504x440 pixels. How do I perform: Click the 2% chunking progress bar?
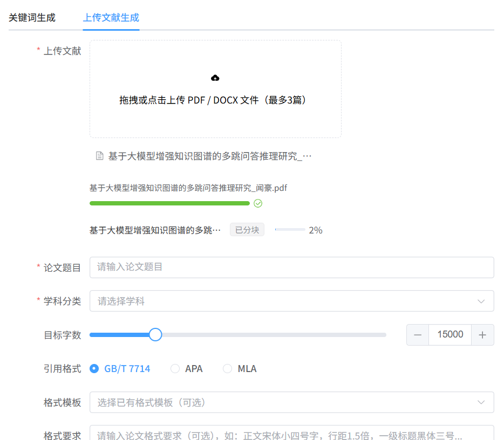point(290,230)
